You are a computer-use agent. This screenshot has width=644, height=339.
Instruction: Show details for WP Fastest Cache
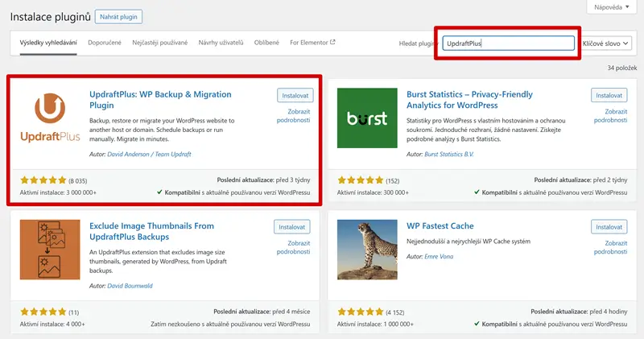click(x=611, y=247)
